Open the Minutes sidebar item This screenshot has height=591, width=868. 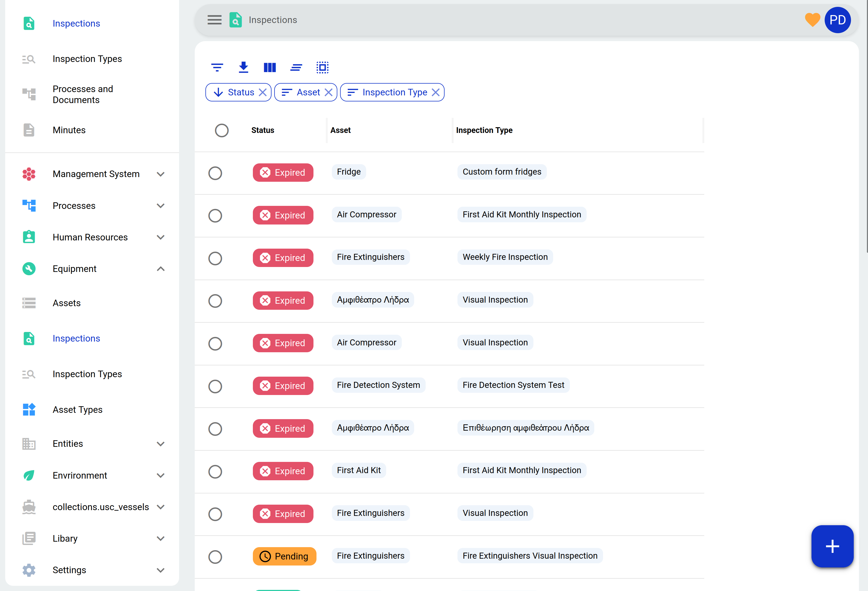[x=69, y=130]
